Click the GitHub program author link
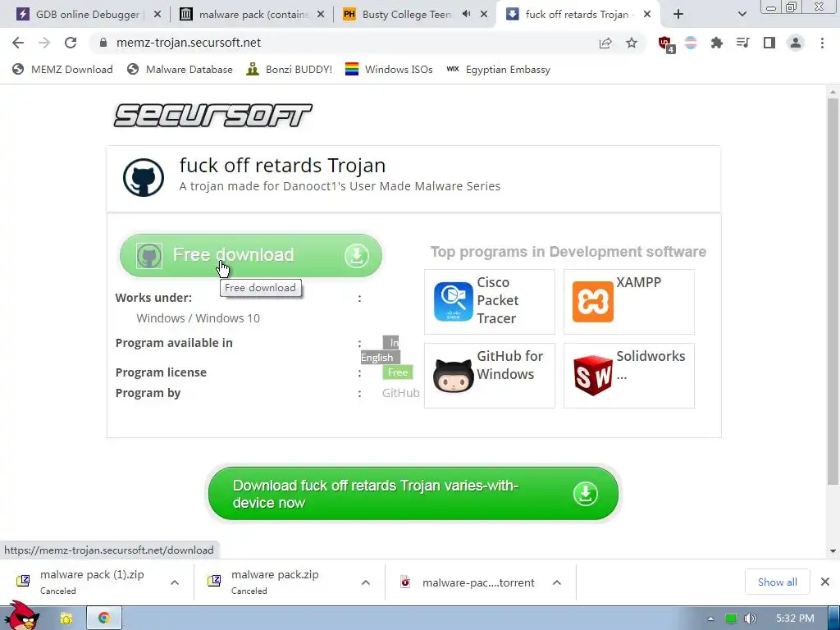This screenshot has width=840, height=630. [x=400, y=393]
